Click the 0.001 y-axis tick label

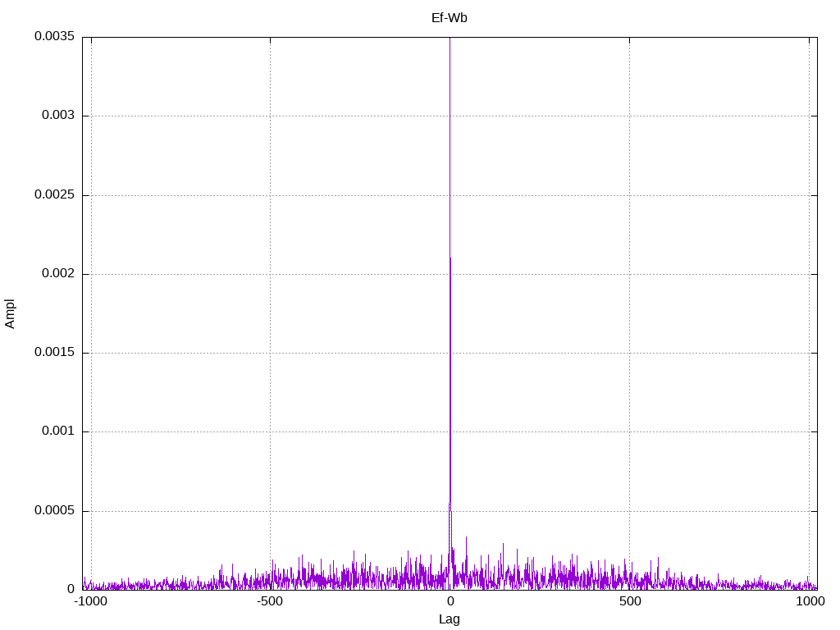point(58,431)
